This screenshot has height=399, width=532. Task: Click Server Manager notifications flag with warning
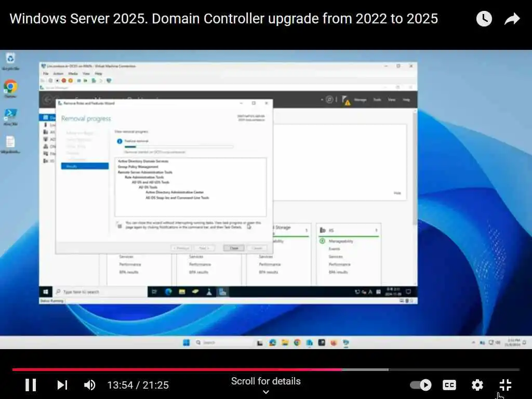pyautogui.click(x=345, y=100)
